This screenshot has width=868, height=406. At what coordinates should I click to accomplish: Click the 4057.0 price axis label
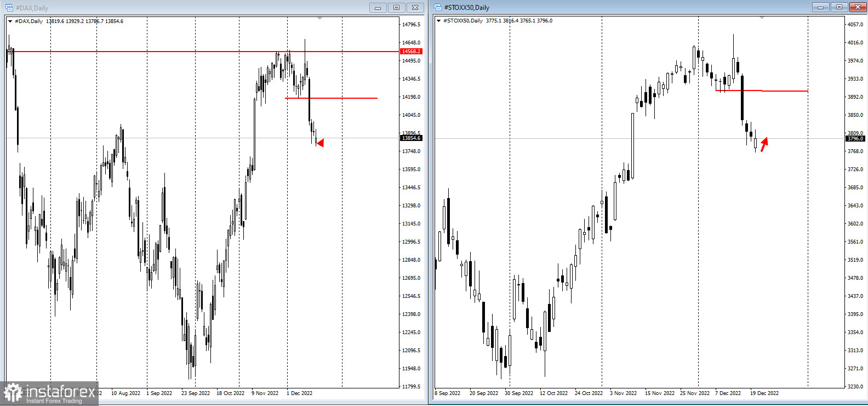pyautogui.click(x=855, y=25)
